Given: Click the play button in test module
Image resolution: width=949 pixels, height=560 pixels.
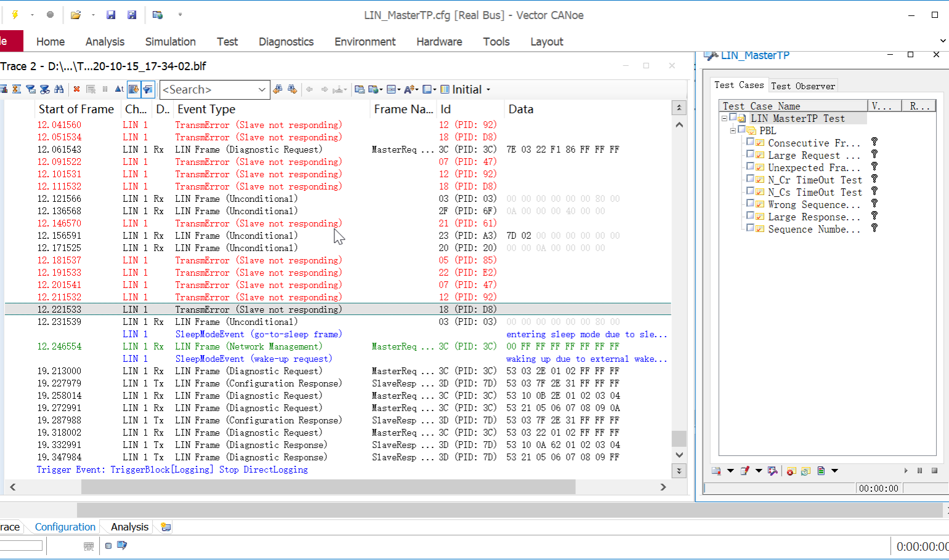Looking at the screenshot, I should click(906, 471).
